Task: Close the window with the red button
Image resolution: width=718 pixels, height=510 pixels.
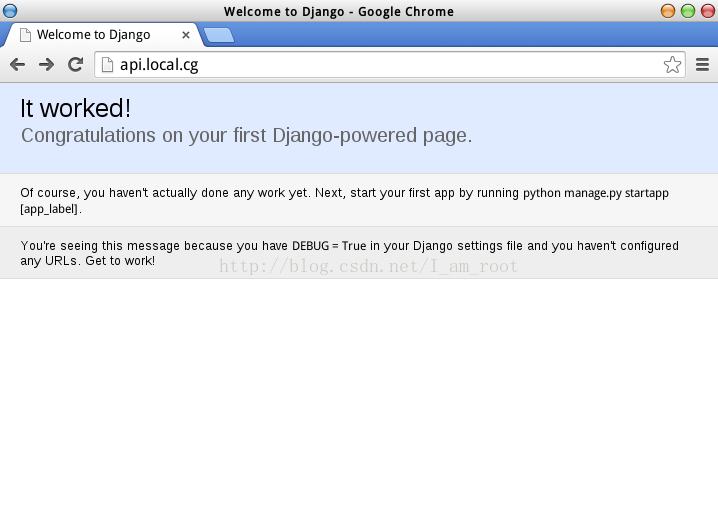Action: 708,11
